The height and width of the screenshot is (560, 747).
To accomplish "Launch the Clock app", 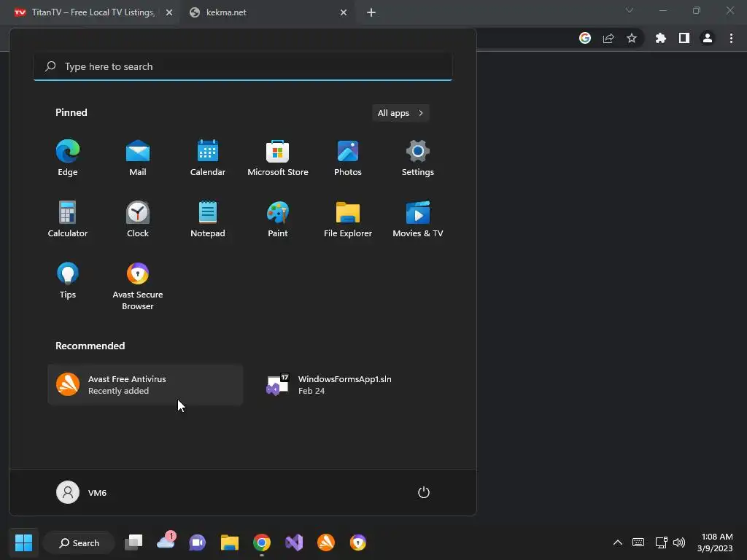I will point(138,219).
